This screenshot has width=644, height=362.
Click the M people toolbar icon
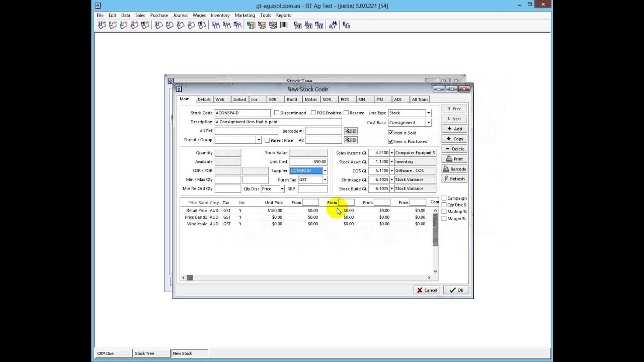click(x=237, y=25)
